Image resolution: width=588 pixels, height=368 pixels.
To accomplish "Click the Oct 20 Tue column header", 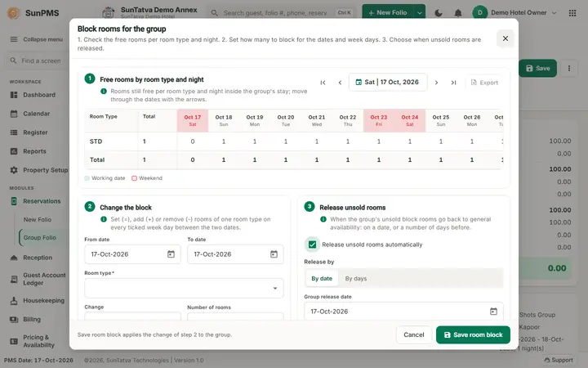I will 286,120.
